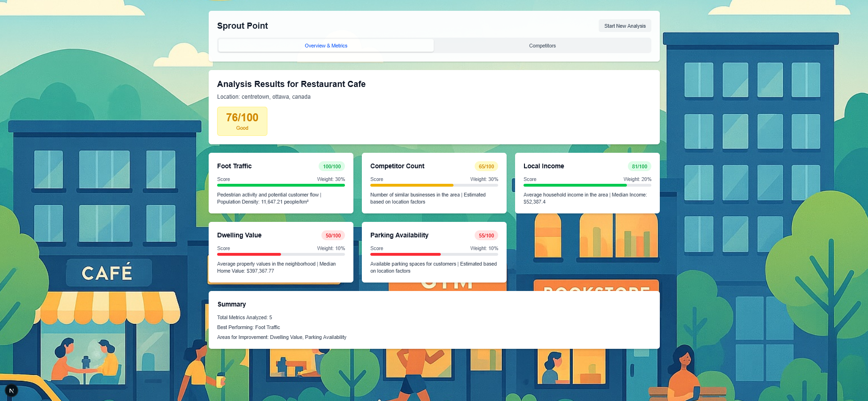Open the Next.js dev tools icon

coord(11,391)
